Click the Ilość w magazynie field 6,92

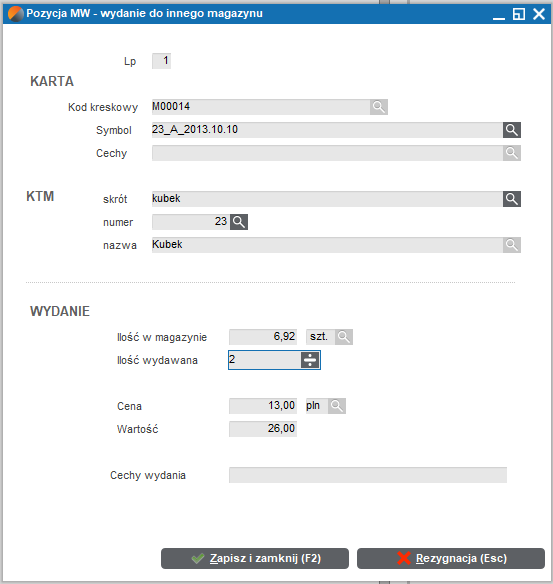pos(263,337)
